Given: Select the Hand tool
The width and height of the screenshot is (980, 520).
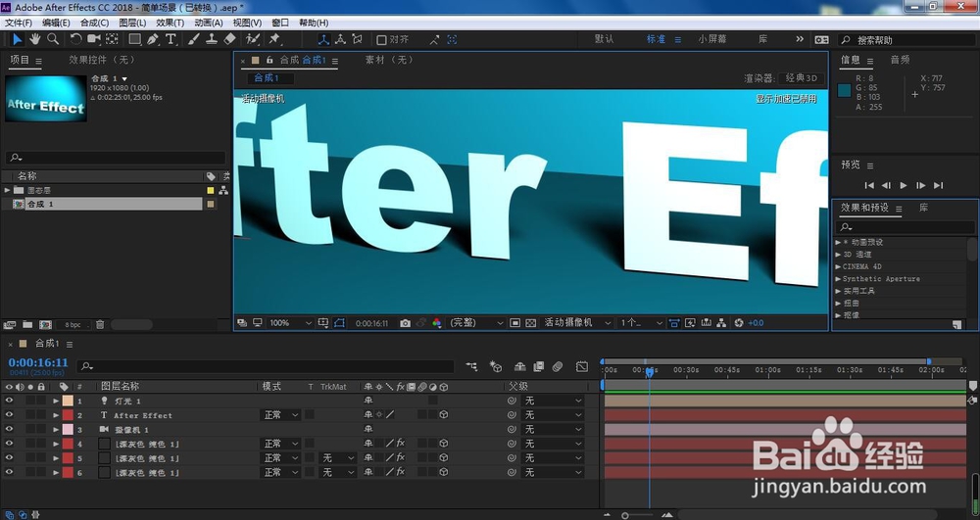Looking at the screenshot, I should [35, 39].
